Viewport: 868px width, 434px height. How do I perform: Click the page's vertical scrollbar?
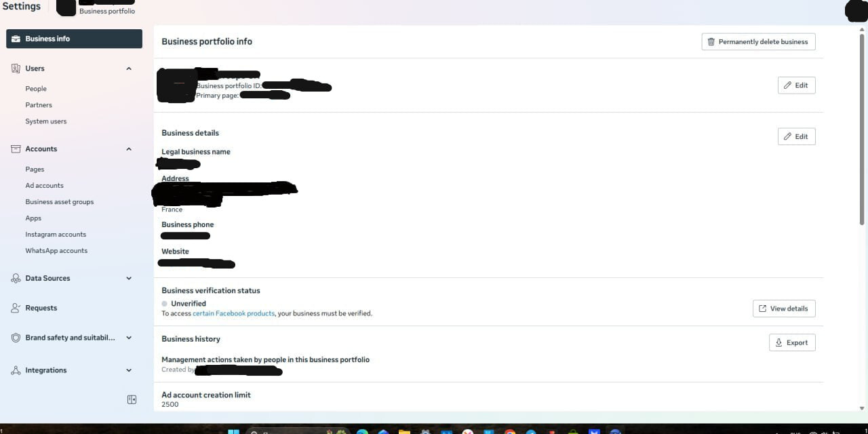(x=862, y=129)
